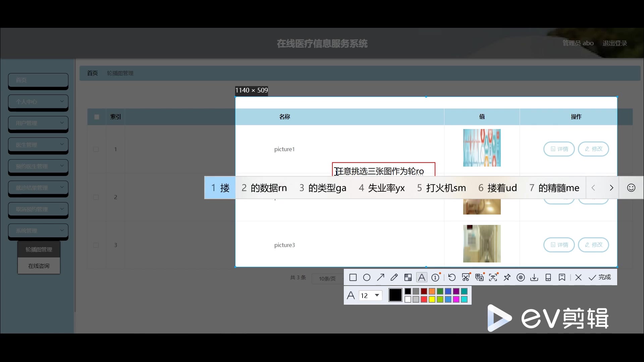Open the emoji panel in IME bar
The image size is (644, 362).
pos(631,188)
